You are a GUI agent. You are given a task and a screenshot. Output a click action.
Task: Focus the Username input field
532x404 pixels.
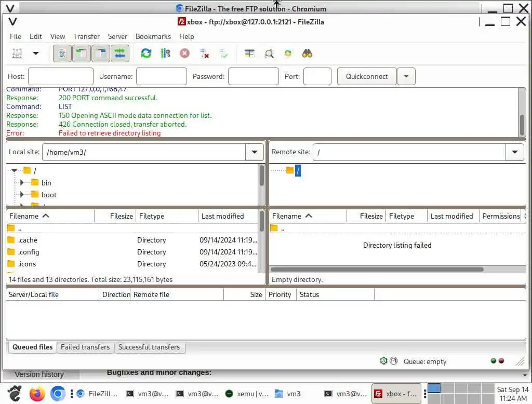pyautogui.click(x=162, y=76)
